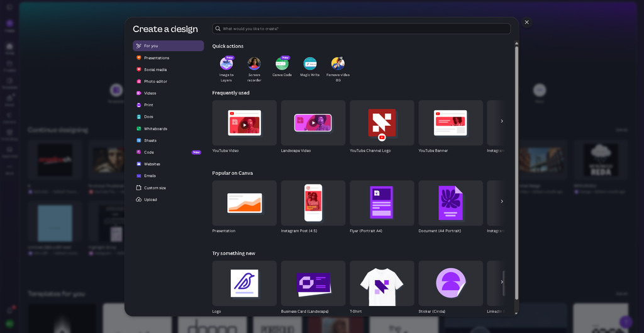Click notification icon in background sidebar bottom
Viewport: 644px width, 333px height.
[x=10, y=310]
